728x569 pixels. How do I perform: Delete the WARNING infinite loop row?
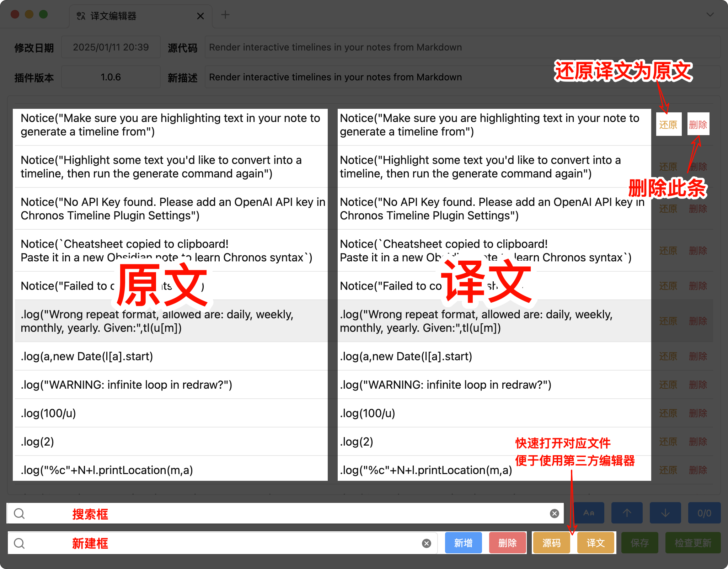tap(698, 385)
